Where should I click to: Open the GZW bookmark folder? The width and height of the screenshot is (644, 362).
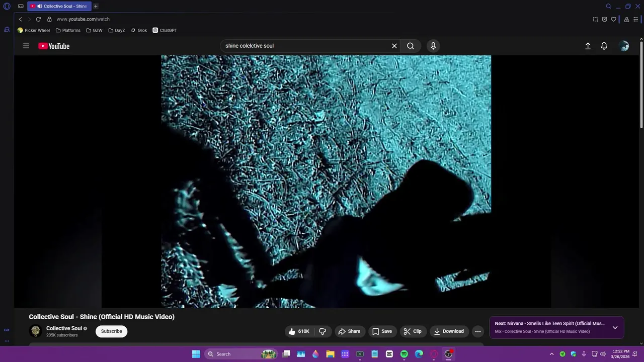[x=94, y=30]
